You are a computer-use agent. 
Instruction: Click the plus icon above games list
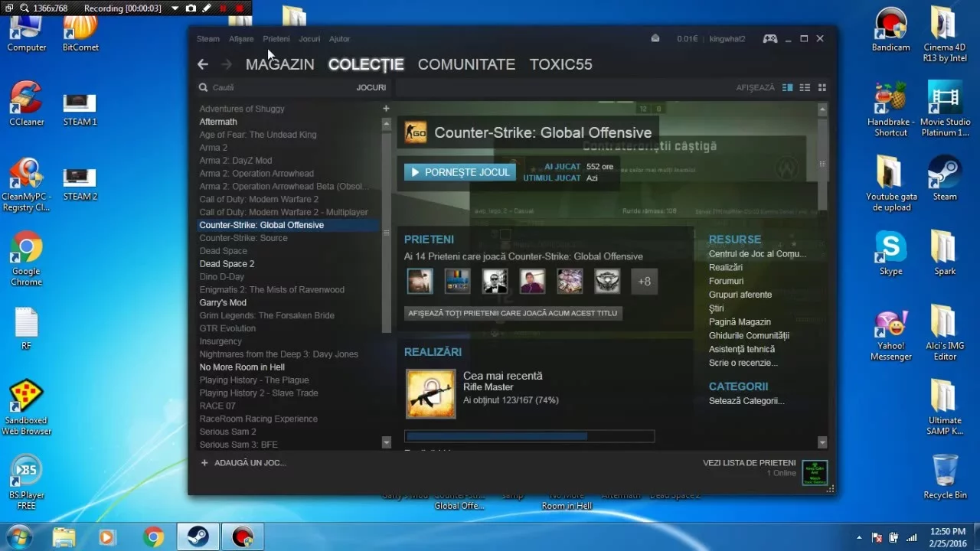coord(386,109)
